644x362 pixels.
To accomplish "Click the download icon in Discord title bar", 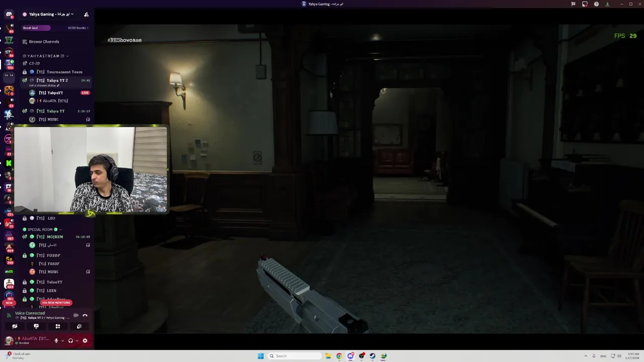I will [607, 4].
